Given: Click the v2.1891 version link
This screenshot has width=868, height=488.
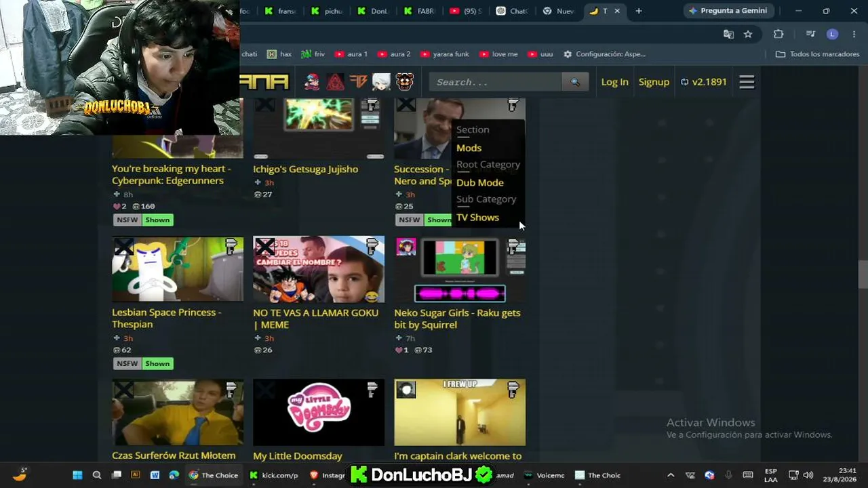Looking at the screenshot, I should (704, 82).
